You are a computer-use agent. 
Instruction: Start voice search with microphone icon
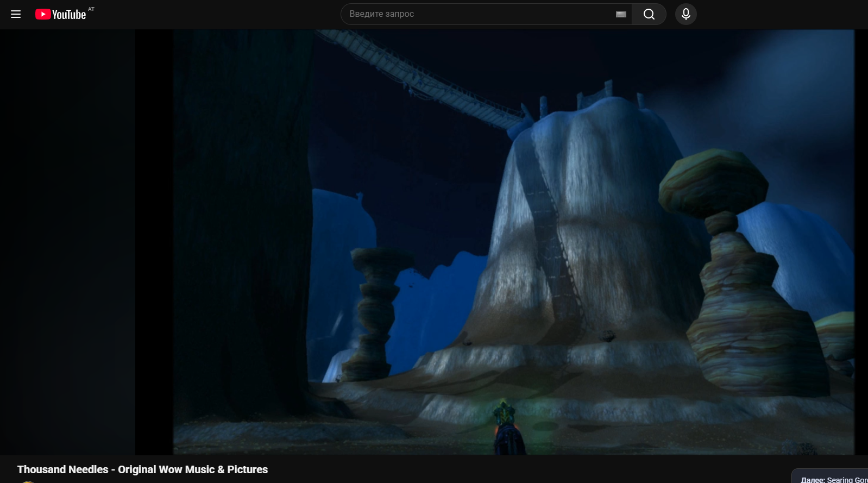[686, 14]
